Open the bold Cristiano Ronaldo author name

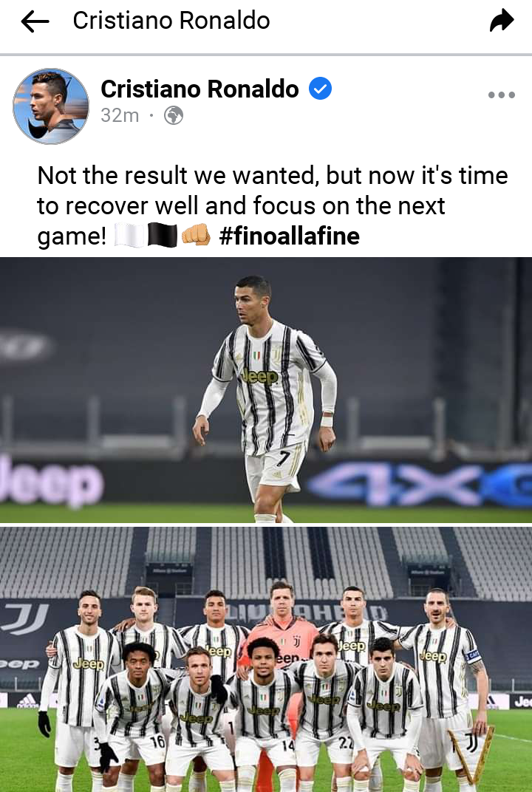199,89
